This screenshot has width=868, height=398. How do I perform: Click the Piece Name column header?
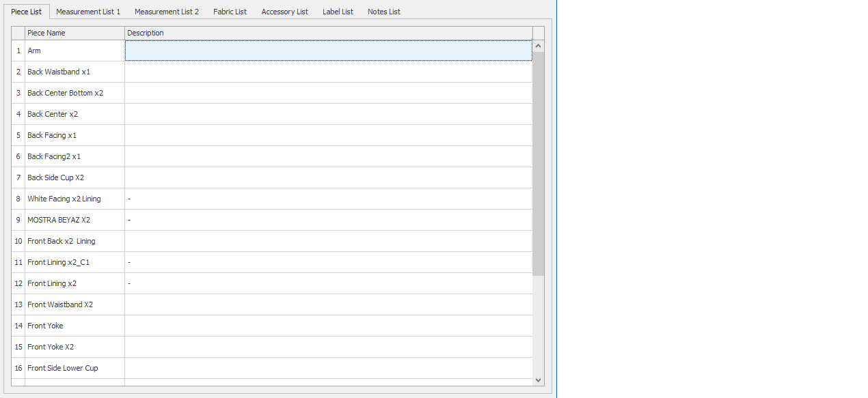click(74, 33)
